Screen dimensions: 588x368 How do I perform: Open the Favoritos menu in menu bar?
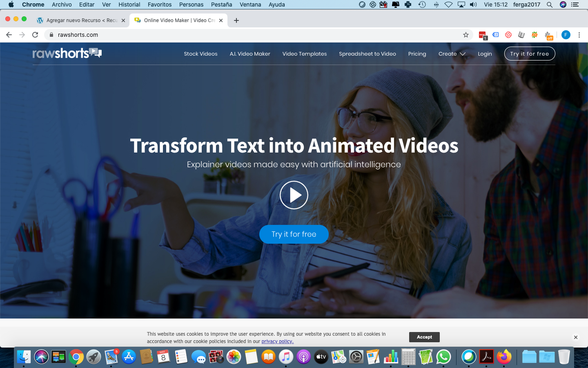coord(159,4)
